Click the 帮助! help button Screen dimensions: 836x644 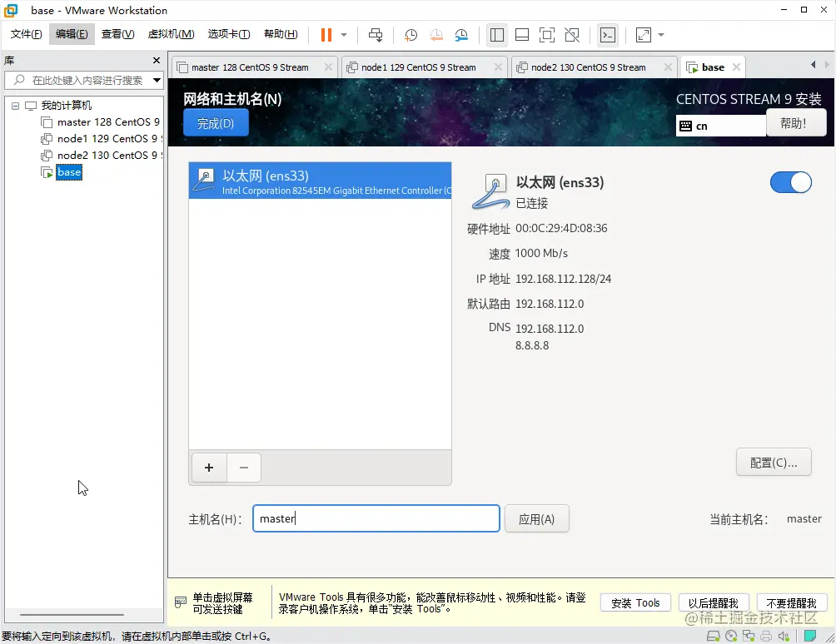pos(795,123)
